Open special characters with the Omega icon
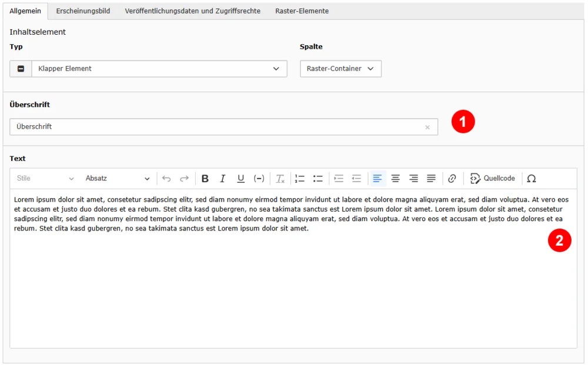Viewport: 588px width, 365px height. coord(532,179)
